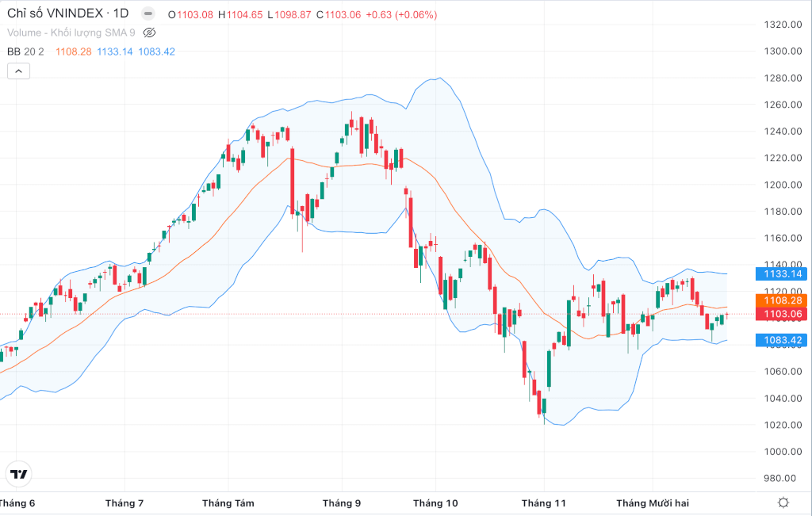Click the 1220.00 price scale tick
Image resolution: width=812 pixels, height=516 pixels.
[783, 158]
